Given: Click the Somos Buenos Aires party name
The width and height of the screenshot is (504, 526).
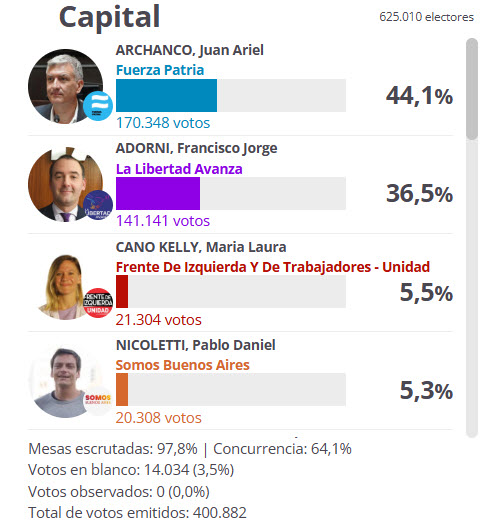Looking at the screenshot, I should click(183, 365).
